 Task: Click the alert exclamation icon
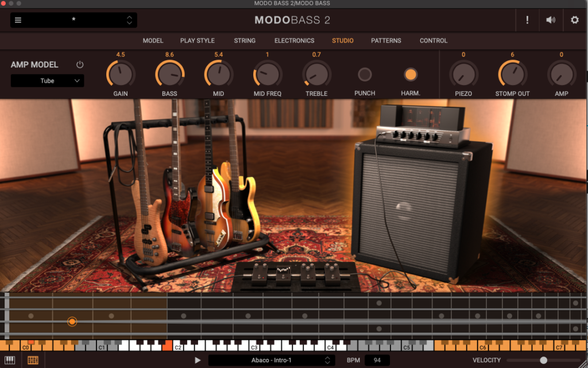coord(527,20)
